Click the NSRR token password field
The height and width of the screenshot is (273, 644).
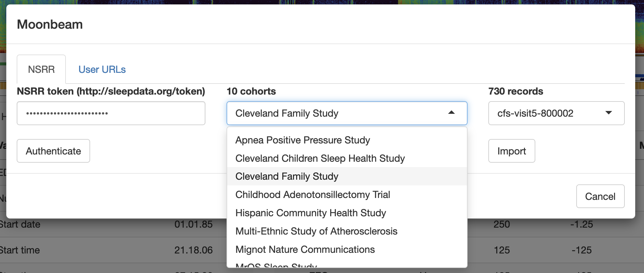(x=111, y=113)
